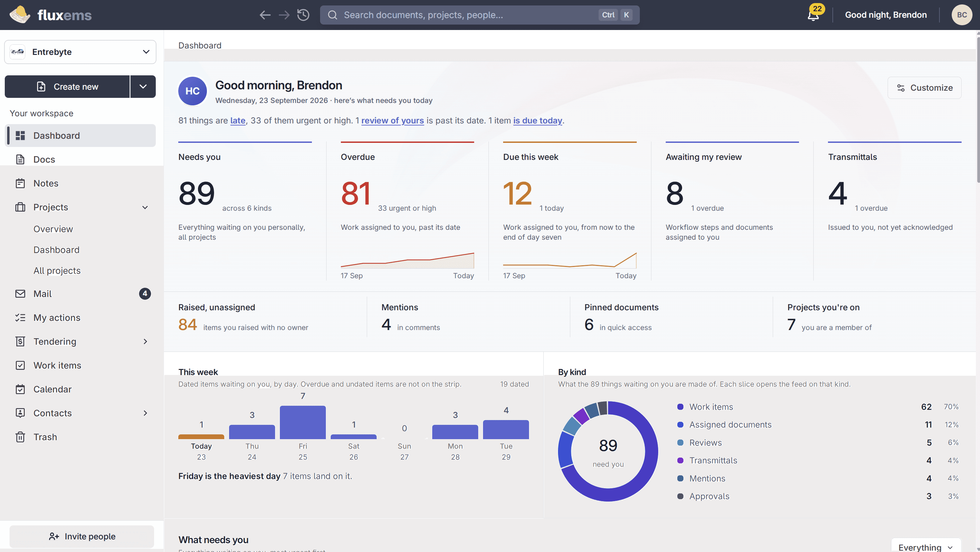This screenshot has width=980, height=552.
Task: Click the Today 23 orange bar
Action: coord(201,437)
